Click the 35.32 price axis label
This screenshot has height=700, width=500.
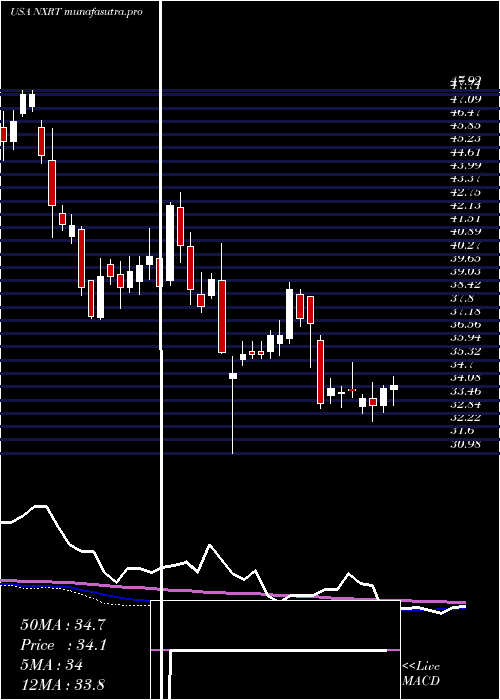pyautogui.click(x=466, y=351)
